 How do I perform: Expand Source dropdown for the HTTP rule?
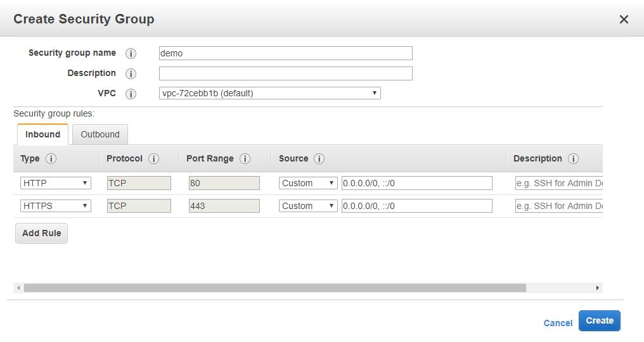308,183
